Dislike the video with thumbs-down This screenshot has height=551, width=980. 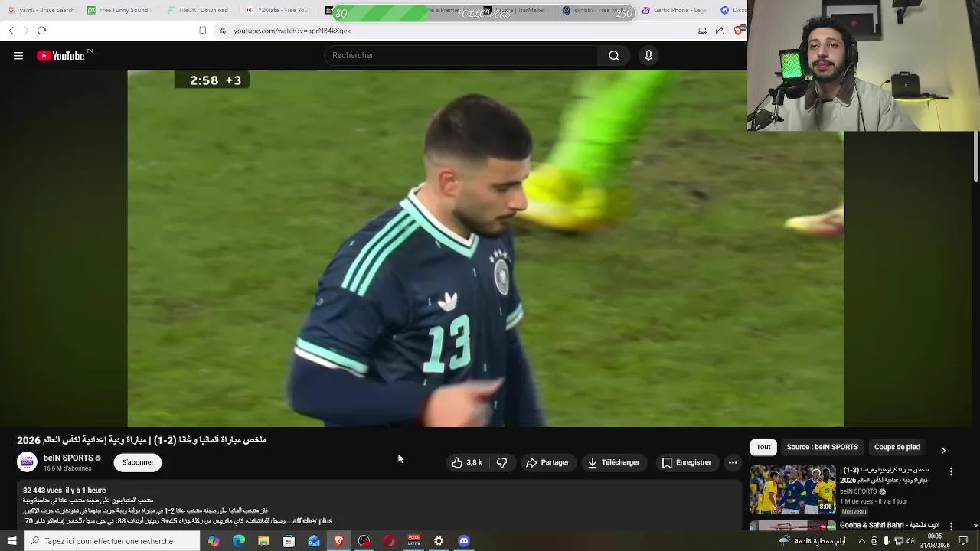(501, 462)
